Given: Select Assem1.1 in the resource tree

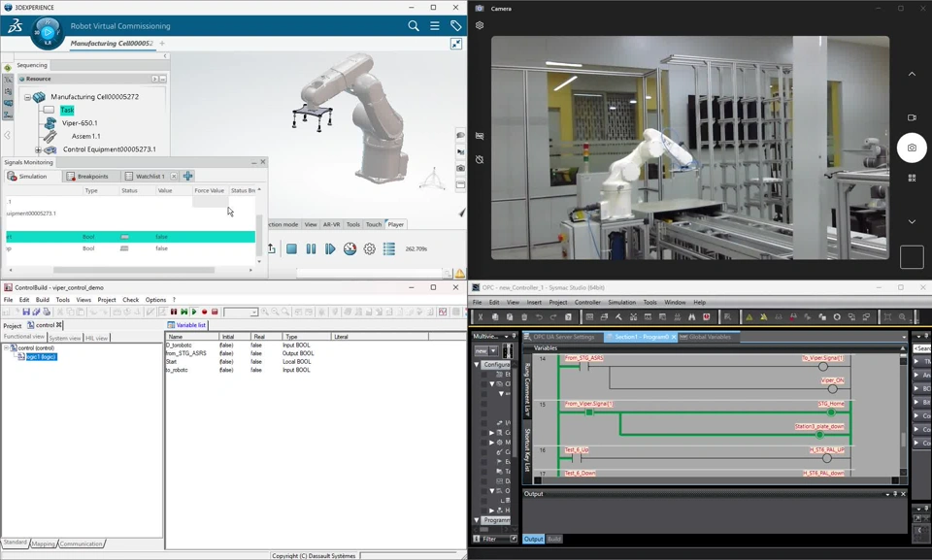Looking at the screenshot, I should 86,136.
